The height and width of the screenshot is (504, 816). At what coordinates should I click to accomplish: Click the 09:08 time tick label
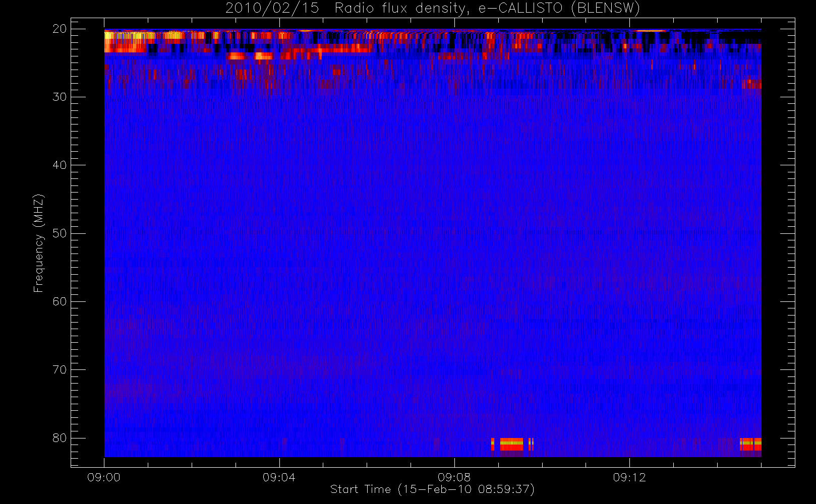pos(454,477)
